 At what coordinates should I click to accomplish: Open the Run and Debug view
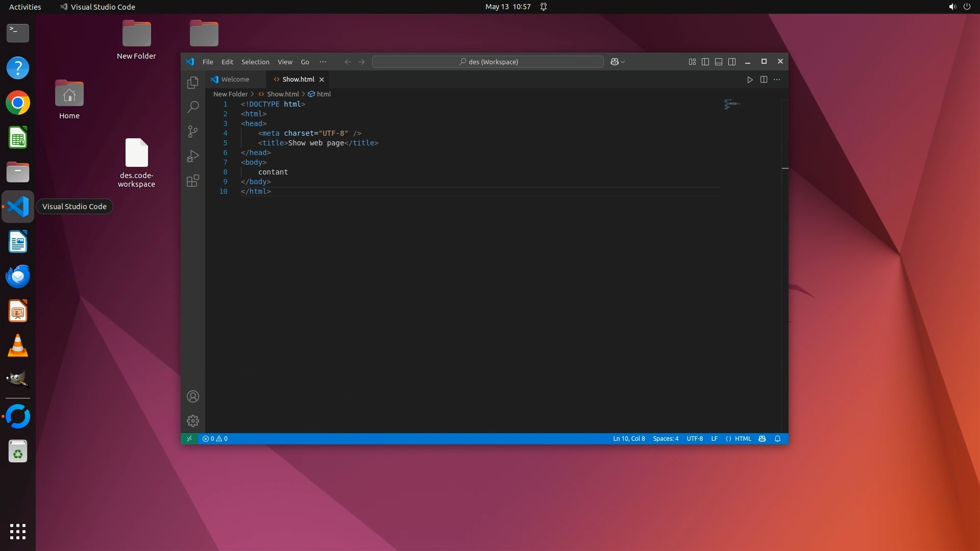tap(192, 156)
